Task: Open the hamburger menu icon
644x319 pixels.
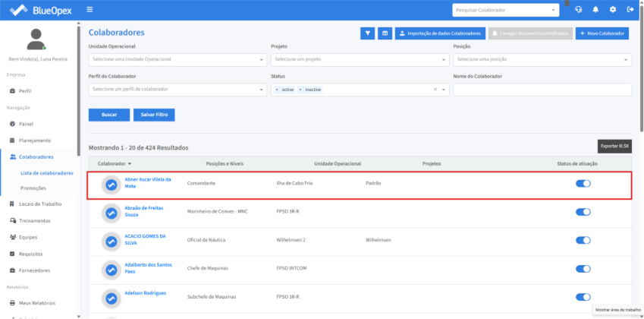Action: click(90, 9)
